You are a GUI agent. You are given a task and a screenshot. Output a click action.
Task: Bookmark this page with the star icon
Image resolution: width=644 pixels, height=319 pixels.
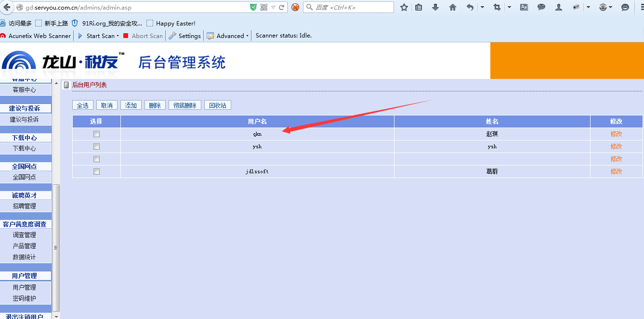coord(404,7)
